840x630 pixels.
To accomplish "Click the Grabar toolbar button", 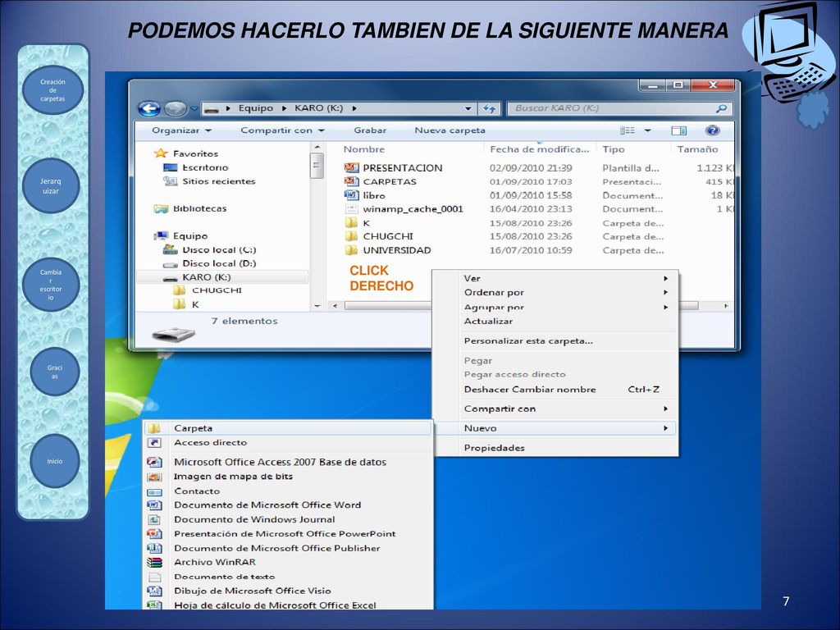I will 370,130.
